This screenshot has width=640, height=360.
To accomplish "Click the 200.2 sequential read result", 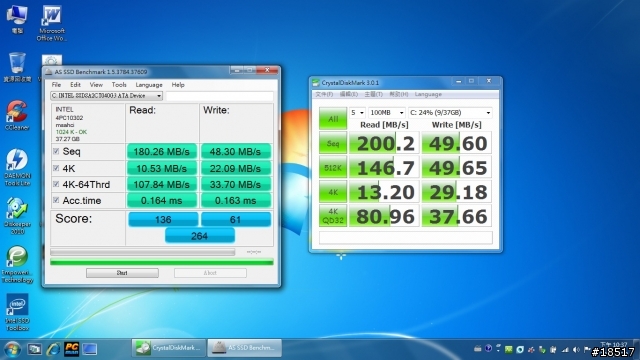I will (x=384, y=143).
